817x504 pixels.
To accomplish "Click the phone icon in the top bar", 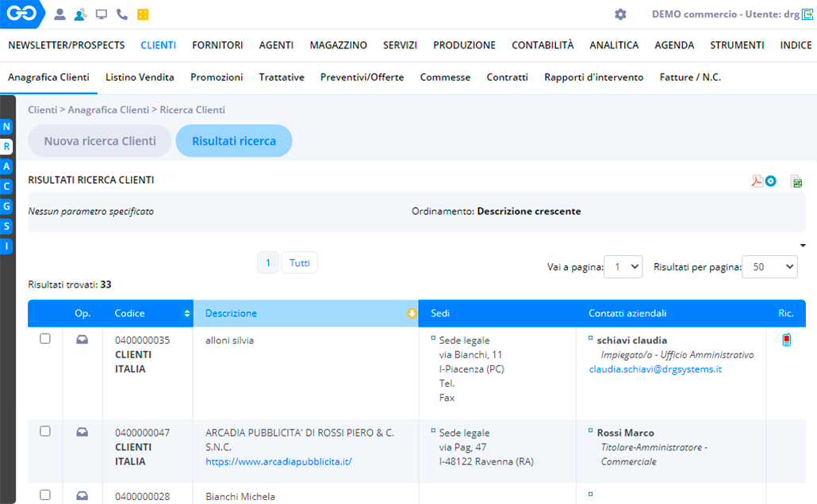I will pos(121,14).
